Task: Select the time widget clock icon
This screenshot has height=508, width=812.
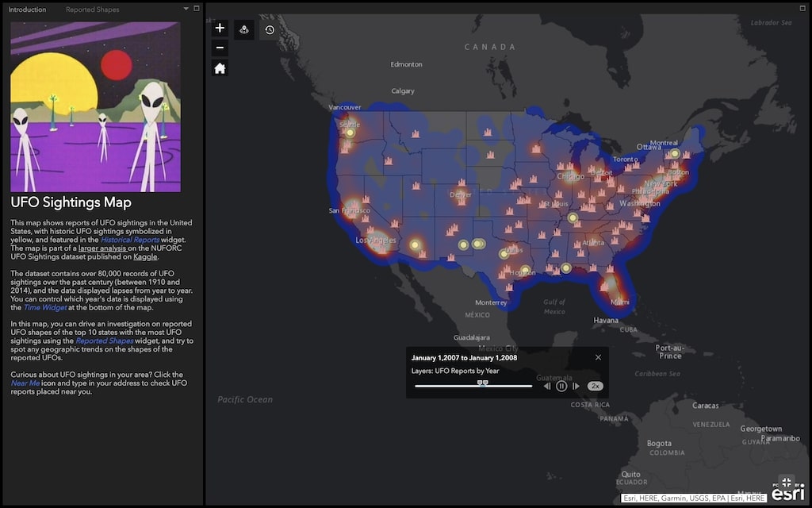Action: pos(270,29)
